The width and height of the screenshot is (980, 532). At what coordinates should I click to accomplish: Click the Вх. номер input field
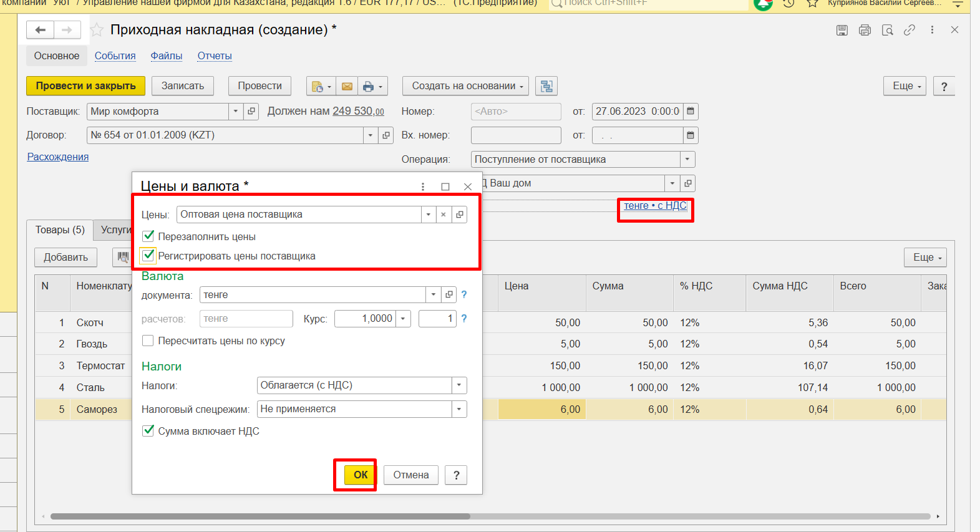tap(515, 135)
